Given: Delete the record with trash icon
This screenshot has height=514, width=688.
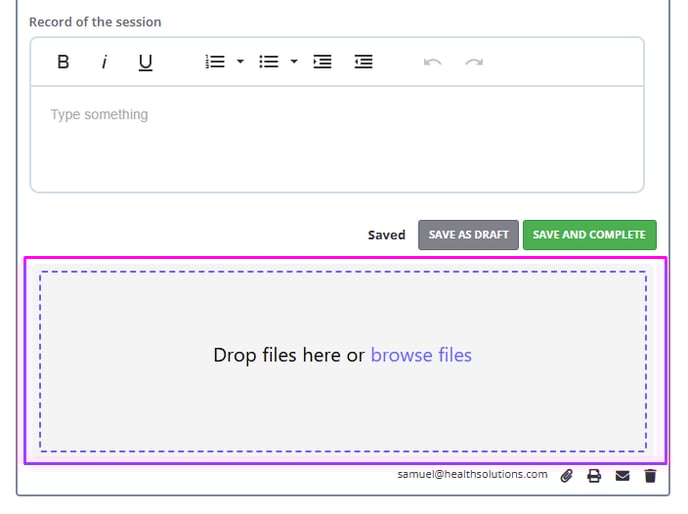Looking at the screenshot, I should point(650,476).
